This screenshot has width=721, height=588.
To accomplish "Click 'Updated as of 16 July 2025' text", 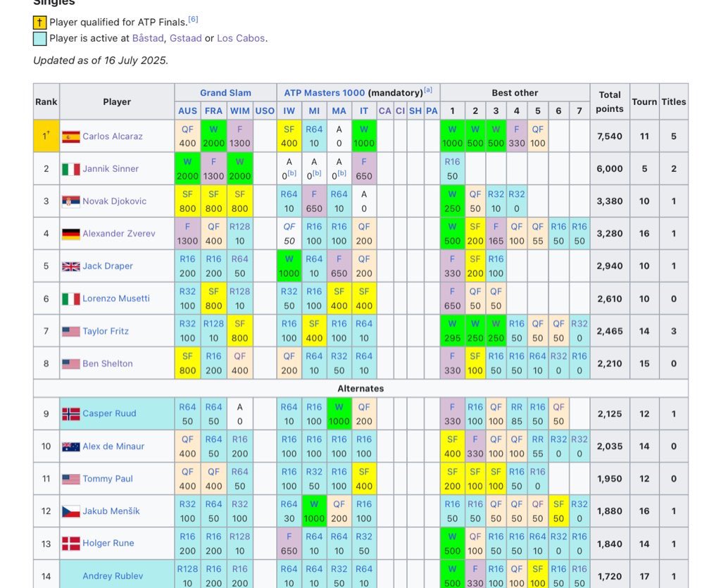I will [101, 61].
